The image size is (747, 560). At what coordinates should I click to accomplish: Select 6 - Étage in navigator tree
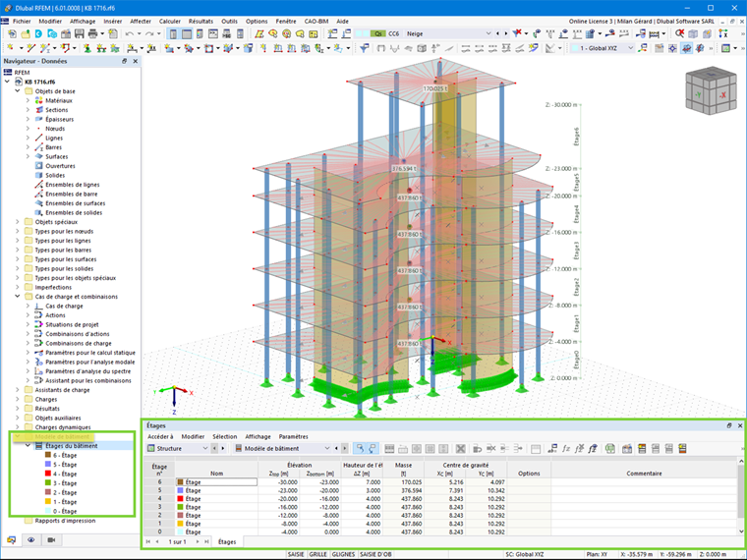(x=65, y=455)
